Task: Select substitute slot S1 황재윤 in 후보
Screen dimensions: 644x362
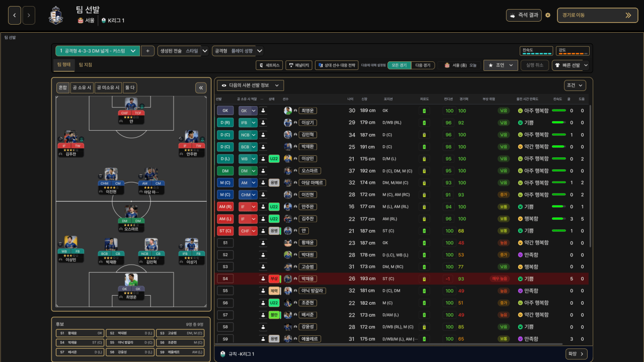Action: click(x=80, y=333)
